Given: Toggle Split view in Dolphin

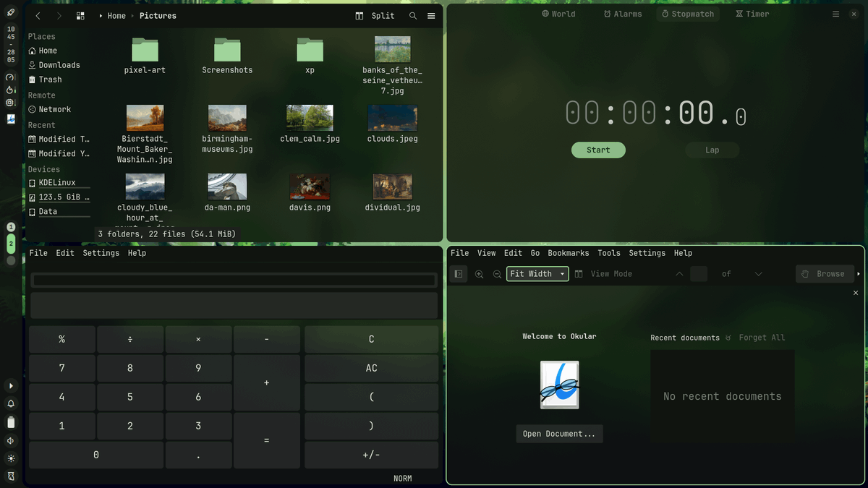Looking at the screenshot, I should click(375, 16).
